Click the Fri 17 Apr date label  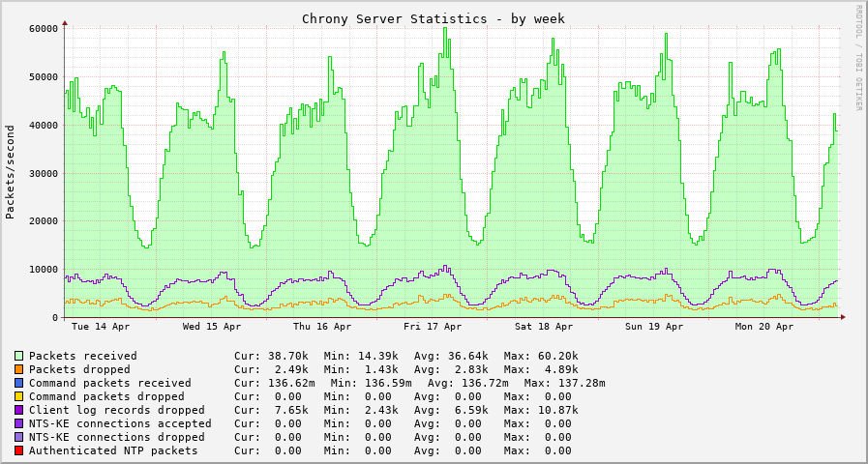(x=433, y=327)
